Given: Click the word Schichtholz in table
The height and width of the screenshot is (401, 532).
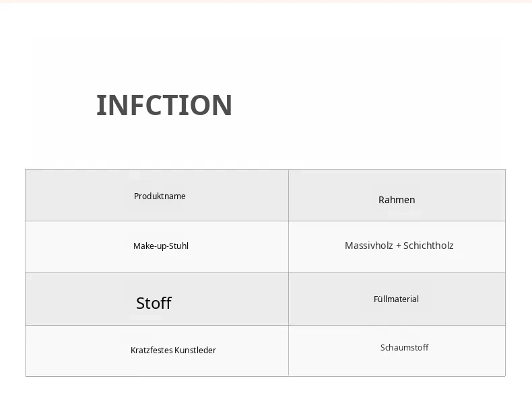Looking at the screenshot, I should (x=428, y=246).
